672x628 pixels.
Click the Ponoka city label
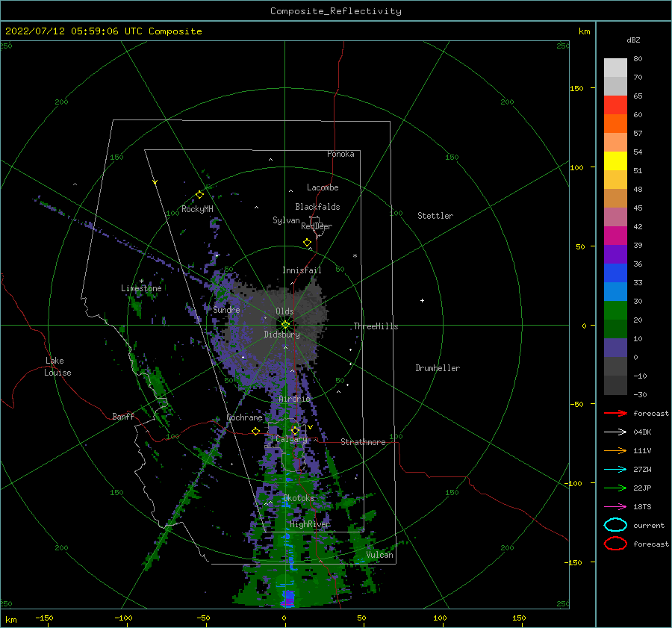(340, 154)
